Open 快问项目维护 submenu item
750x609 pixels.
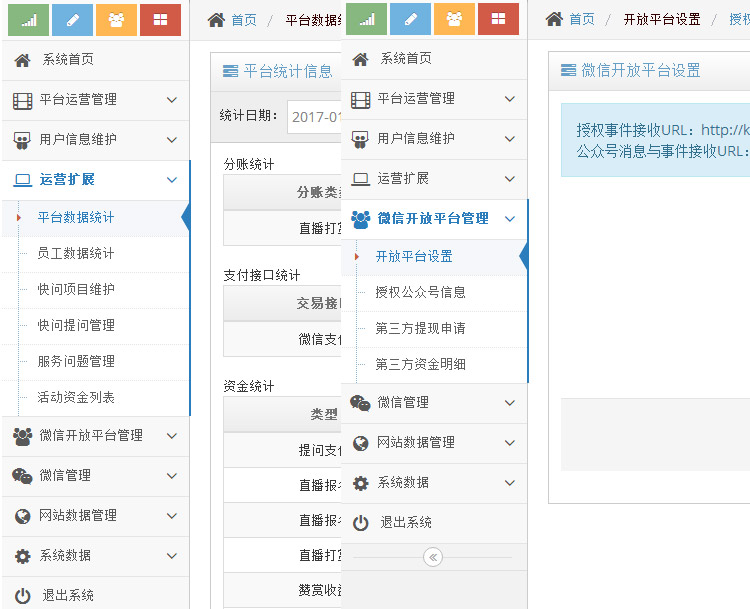coord(96,289)
